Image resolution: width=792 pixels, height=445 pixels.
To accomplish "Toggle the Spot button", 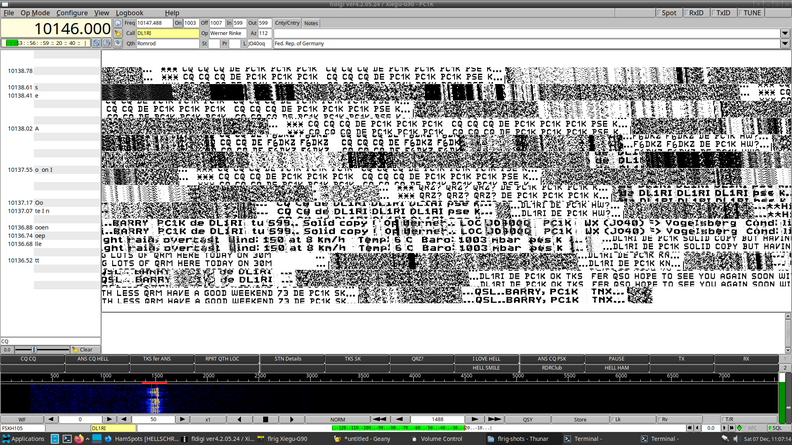I will coord(669,13).
